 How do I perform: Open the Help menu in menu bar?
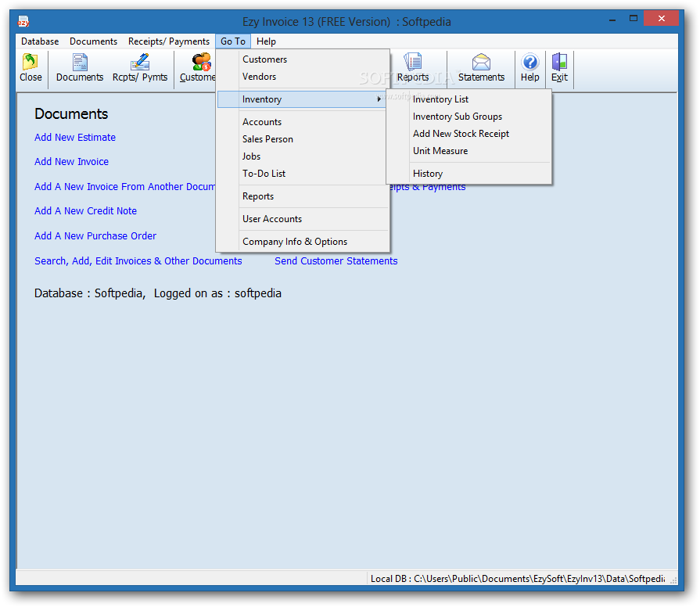pos(266,41)
